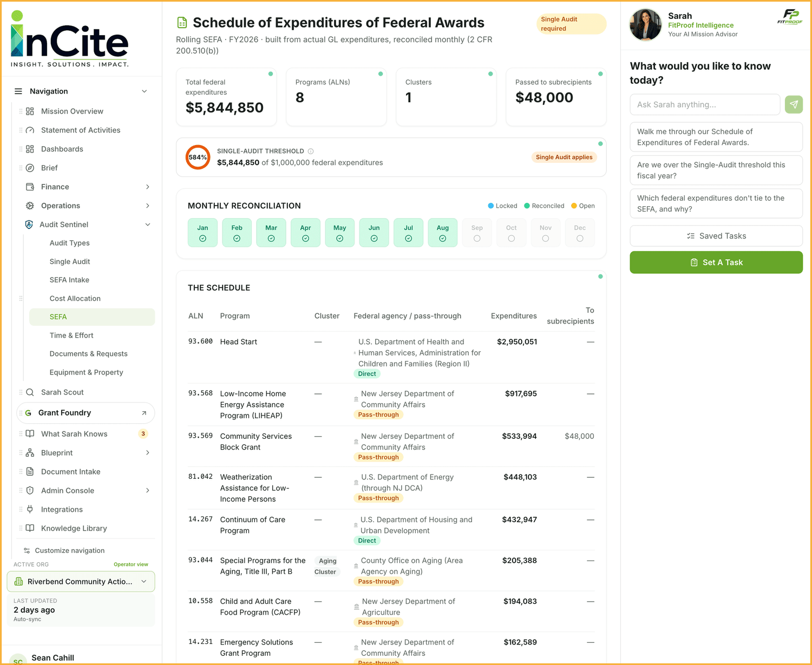The image size is (812, 665).
Task: Open the Saved Tasks button
Action: 716,236
